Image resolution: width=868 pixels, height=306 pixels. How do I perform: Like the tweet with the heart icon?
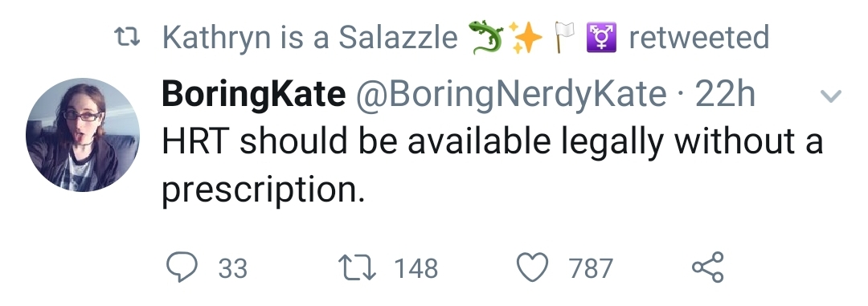[x=532, y=267]
